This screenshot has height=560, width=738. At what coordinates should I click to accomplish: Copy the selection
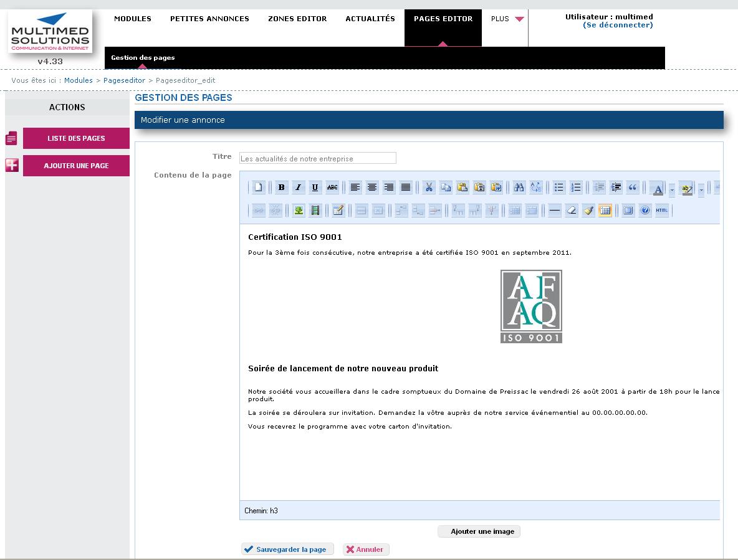[x=446, y=187]
